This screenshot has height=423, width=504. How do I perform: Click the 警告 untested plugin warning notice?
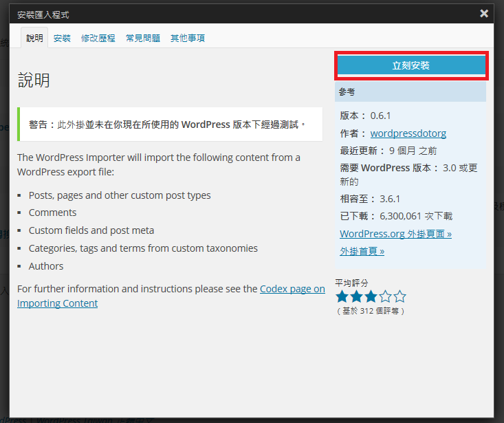pos(170,124)
